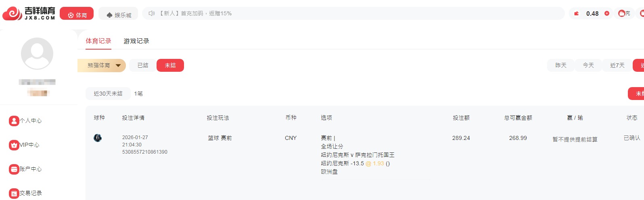
Task: Select the 未结 unsettled filter
Action: 170,65
